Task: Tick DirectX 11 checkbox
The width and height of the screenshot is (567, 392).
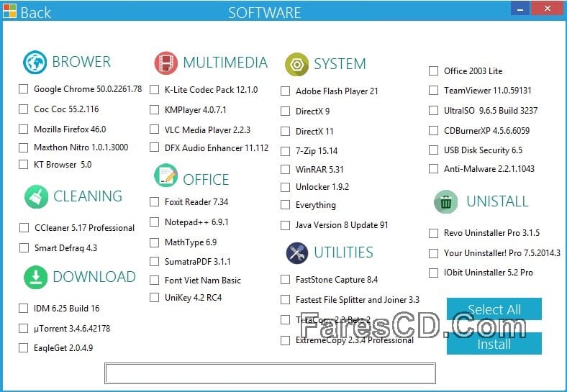Action: pos(286,132)
